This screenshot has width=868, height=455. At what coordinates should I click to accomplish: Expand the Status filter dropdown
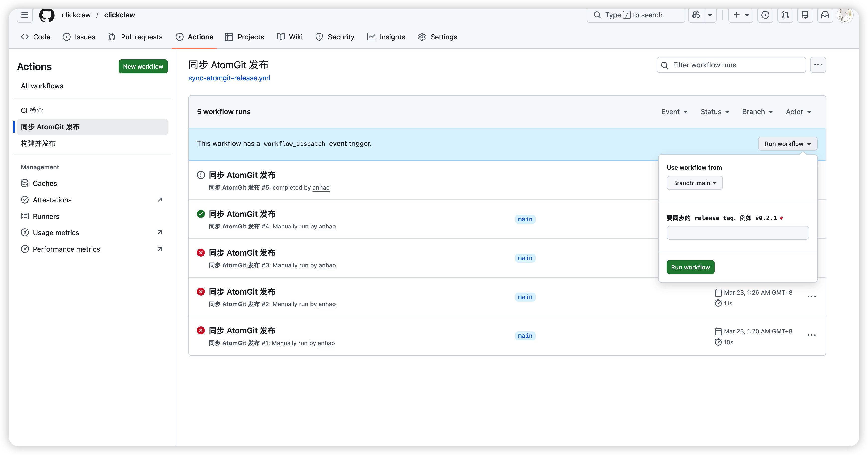pyautogui.click(x=715, y=112)
